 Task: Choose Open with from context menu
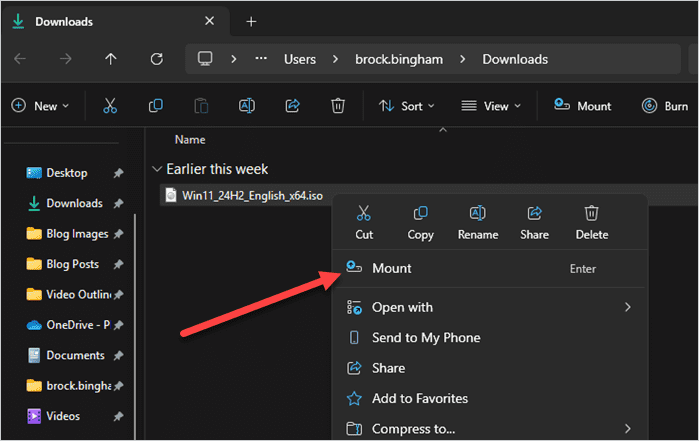coord(489,307)
